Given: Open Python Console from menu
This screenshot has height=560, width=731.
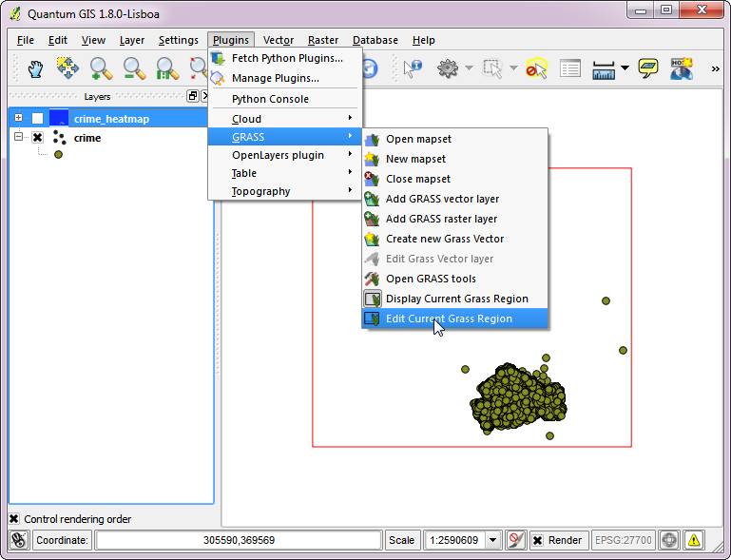Looking at the screenshot, I should (x=285, y=99).
